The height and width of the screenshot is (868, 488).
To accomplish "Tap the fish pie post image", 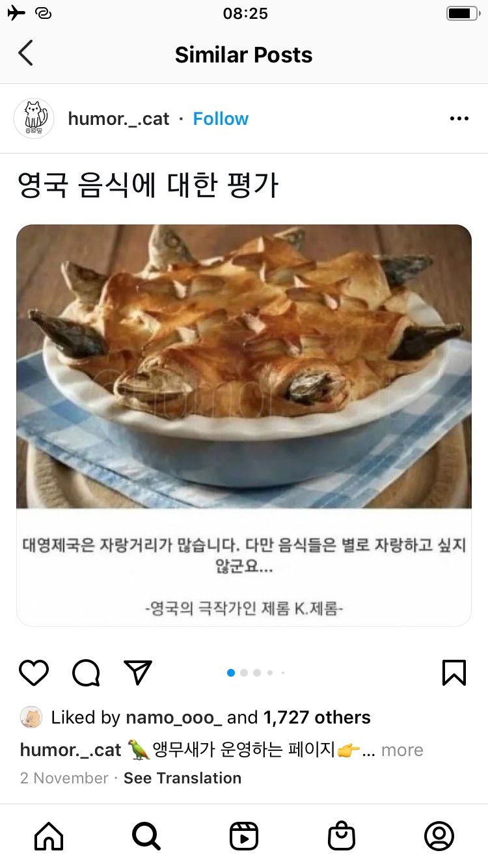I will pos(244,366).
